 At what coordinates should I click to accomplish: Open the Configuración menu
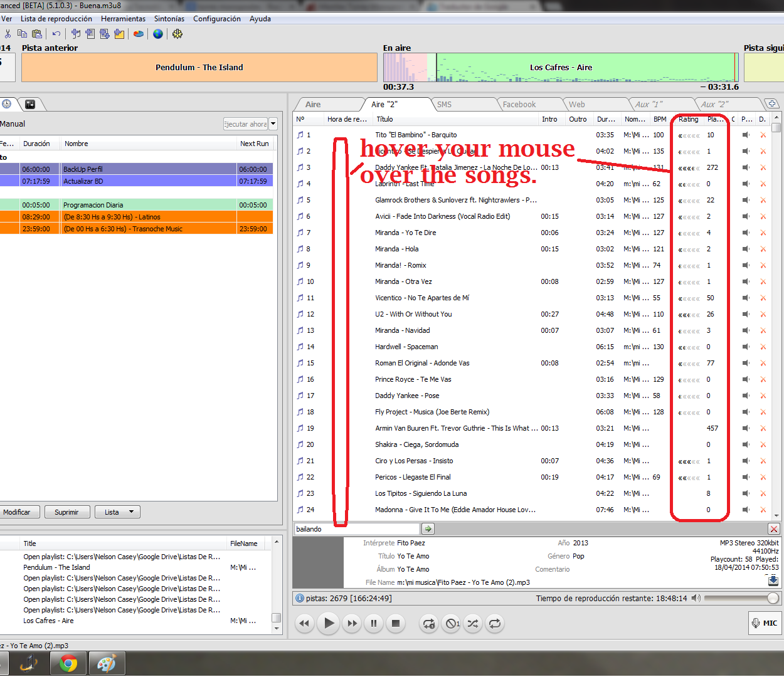coord(217,19)
